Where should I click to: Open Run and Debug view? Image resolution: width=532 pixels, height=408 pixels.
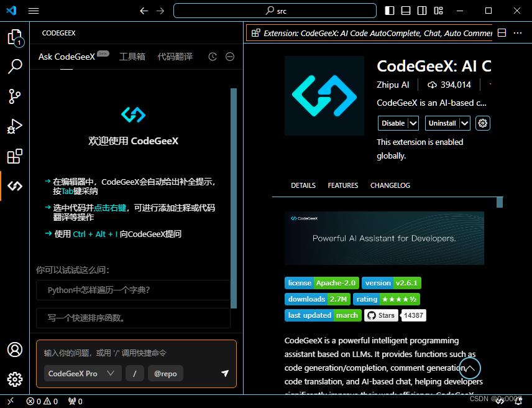coord(15,126)
